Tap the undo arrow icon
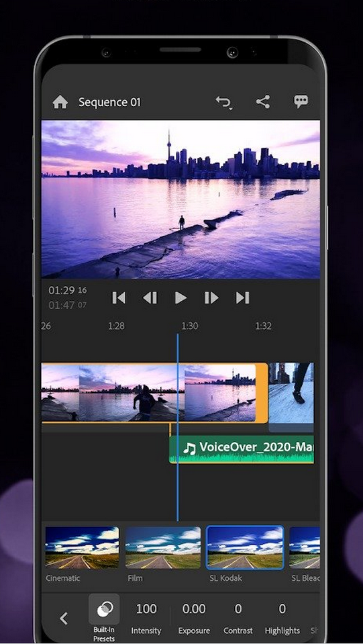363x644 pixels. tap(224, 102)
